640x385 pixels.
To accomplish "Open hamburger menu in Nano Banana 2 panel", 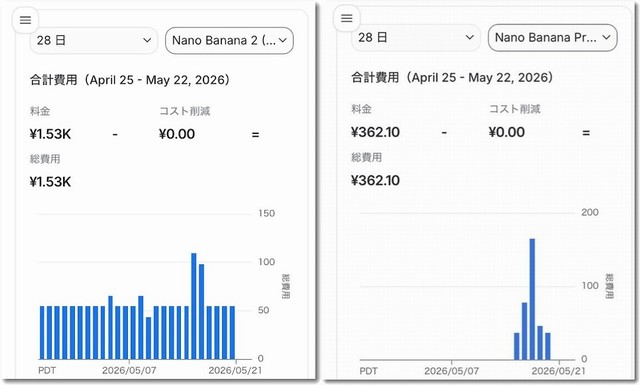I will (25, 20).
